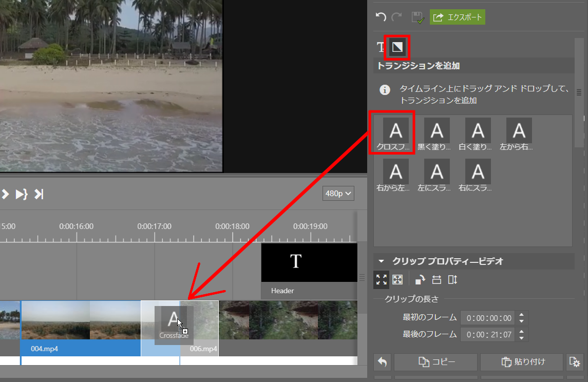Select the 左から右... transition

pos(517,134)
